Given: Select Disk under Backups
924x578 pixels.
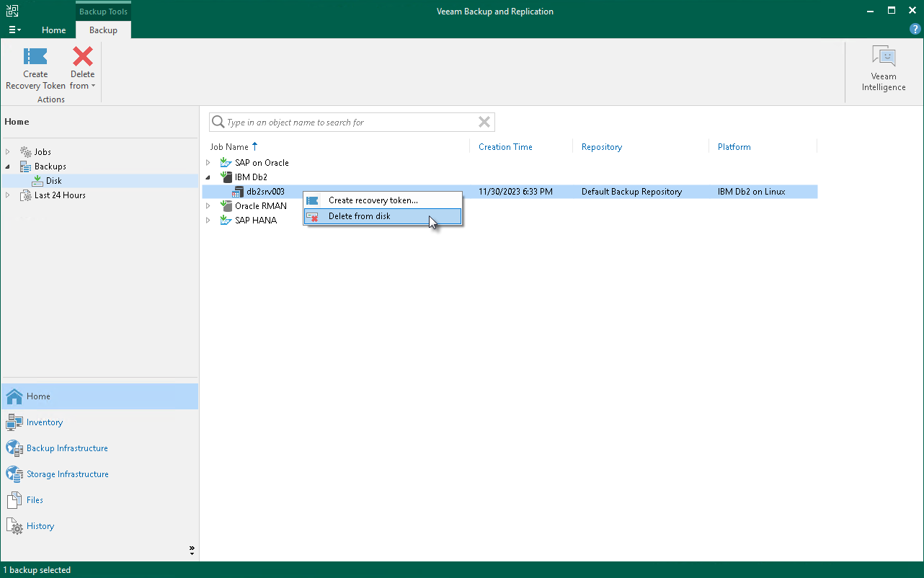Looking at the screenshot, I should pyautogui.click(x=54, y=181).
